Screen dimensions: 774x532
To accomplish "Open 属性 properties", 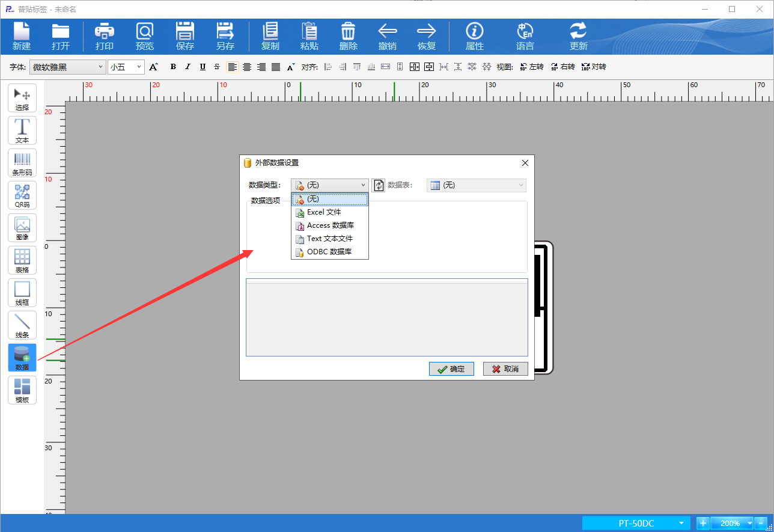I will click(475, 36).
